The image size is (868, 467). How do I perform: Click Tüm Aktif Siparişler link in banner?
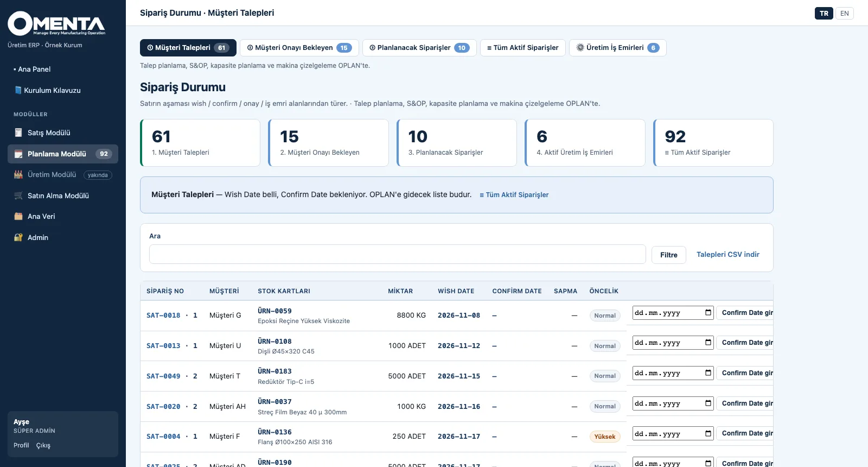click(514, 195)
